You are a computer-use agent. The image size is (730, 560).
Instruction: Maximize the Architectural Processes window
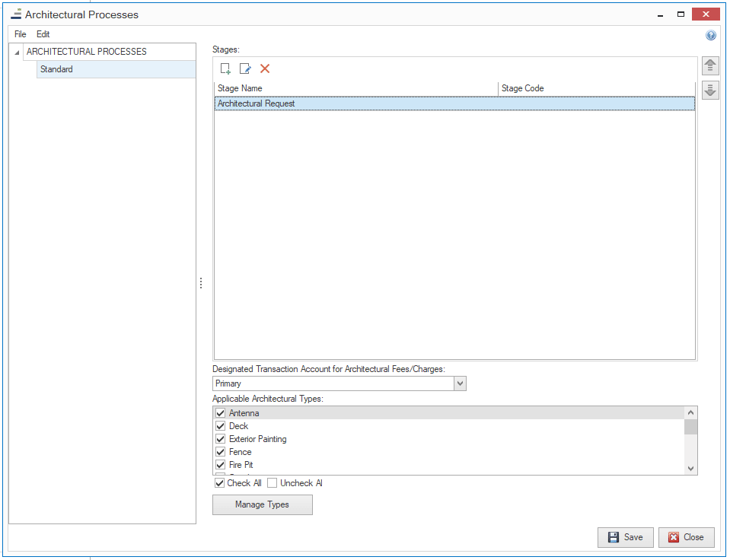click(x=681, y=14)
